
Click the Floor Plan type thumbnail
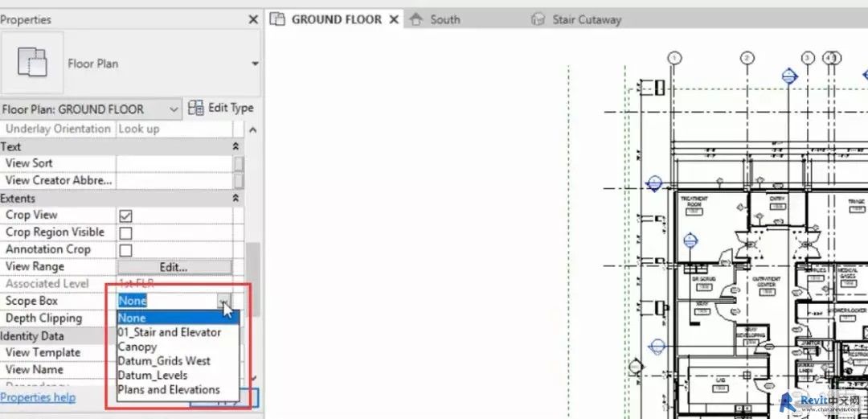point(33,63)
